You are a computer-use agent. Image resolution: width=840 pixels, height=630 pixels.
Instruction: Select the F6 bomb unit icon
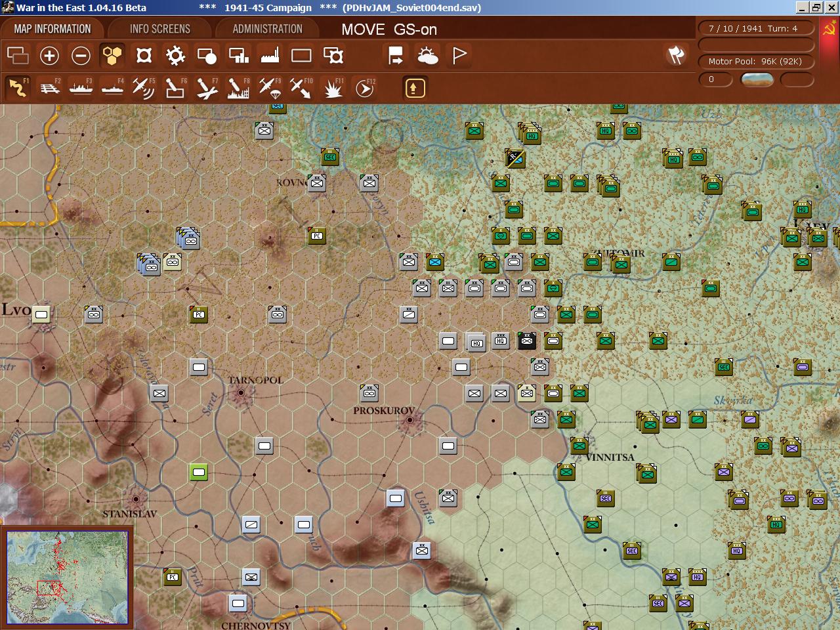click(x=175, y=87)
